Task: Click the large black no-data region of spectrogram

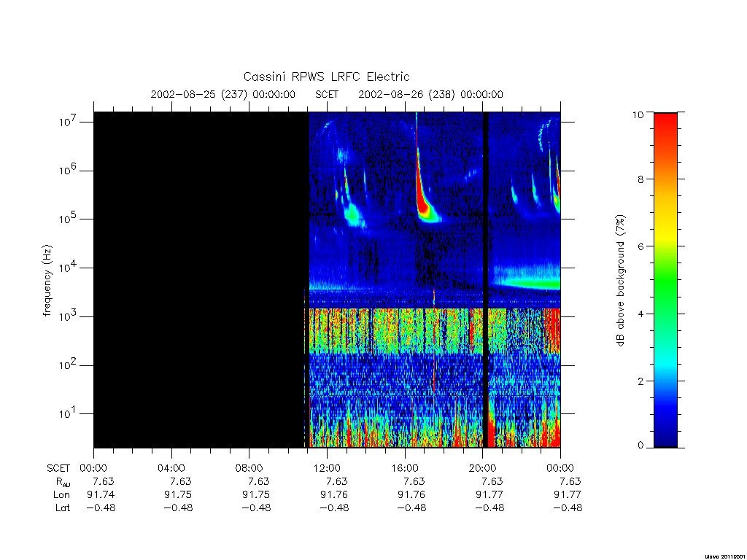Action: click(200, 280)
